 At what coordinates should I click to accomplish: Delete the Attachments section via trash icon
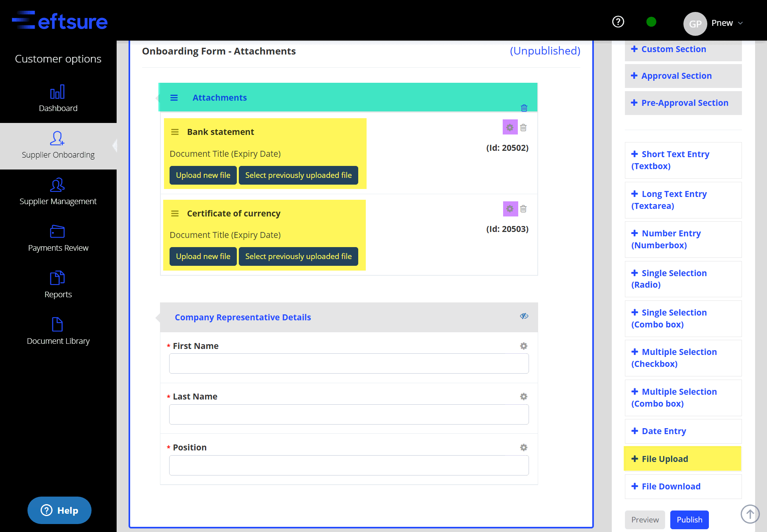pyautogui.click(x=524, y=108)
